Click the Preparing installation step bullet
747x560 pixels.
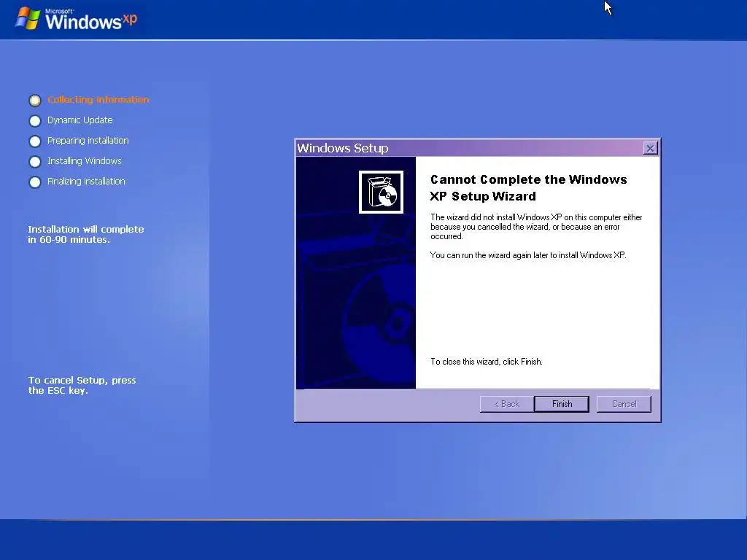pyautogui.click(x=35, y=141)
